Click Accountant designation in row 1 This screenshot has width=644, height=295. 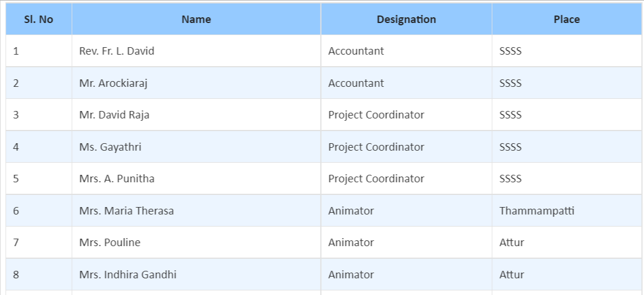coord(356,51)
